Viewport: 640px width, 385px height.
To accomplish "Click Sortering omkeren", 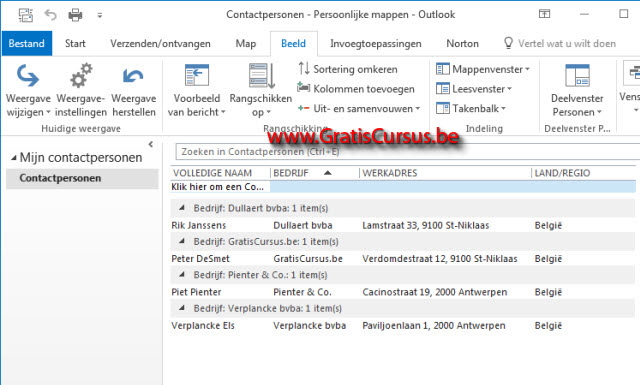I will coord(348,69).
